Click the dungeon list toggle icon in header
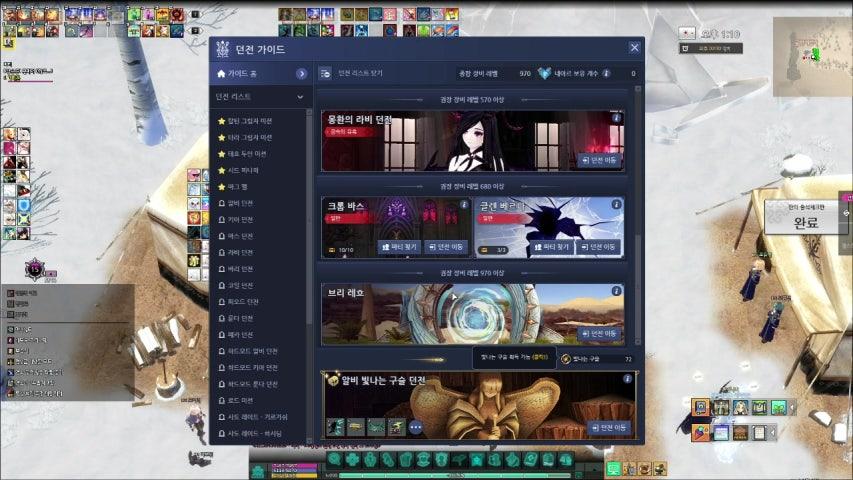The image size is (853, 480). pos(325,73)
